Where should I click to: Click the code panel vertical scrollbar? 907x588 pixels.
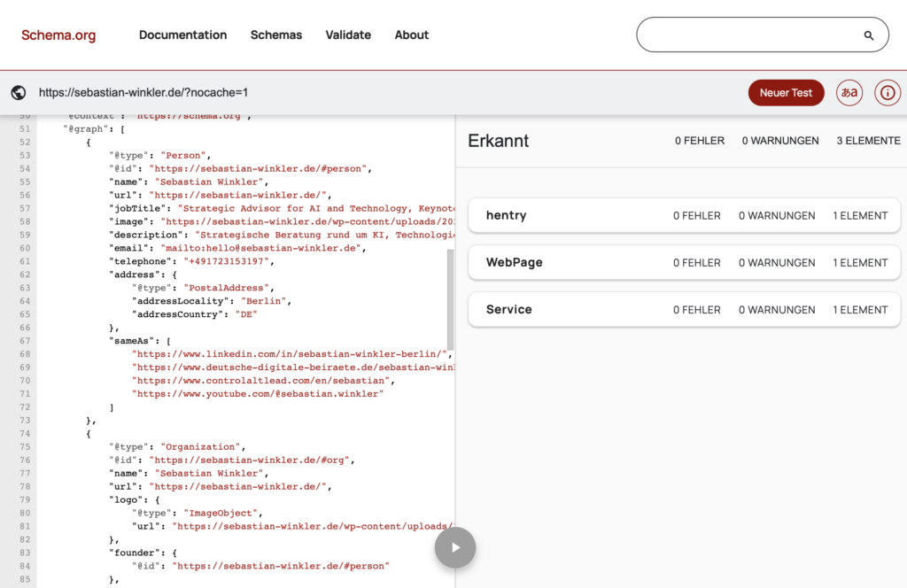click(x=450, y=299)
